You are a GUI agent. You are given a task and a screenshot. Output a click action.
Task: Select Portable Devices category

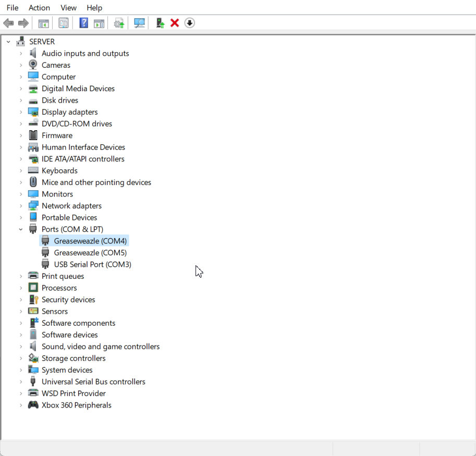69,217
